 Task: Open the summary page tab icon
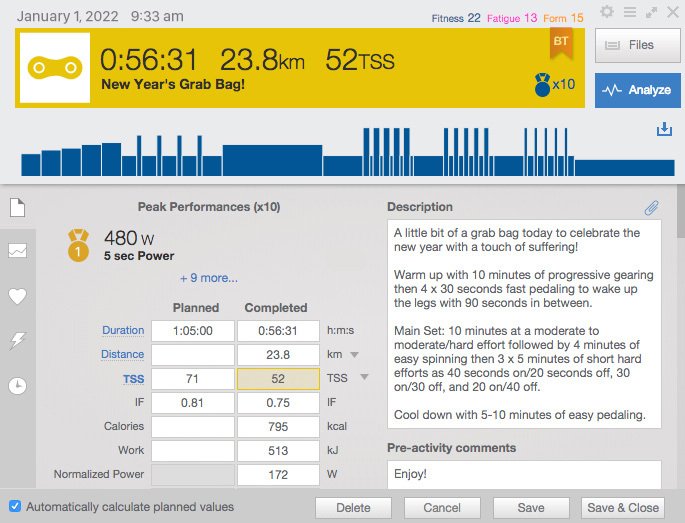[x=17, y=208]
